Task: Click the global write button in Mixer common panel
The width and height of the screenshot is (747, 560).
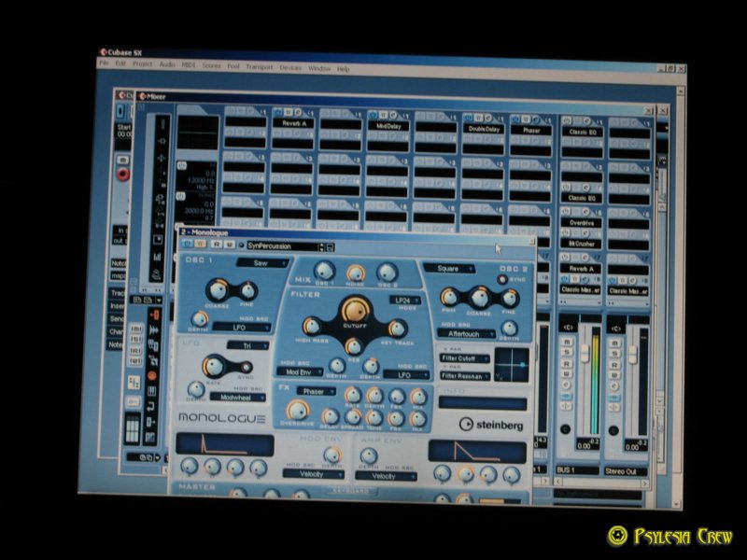Action: pyautogui.click(x=136, y=361)
